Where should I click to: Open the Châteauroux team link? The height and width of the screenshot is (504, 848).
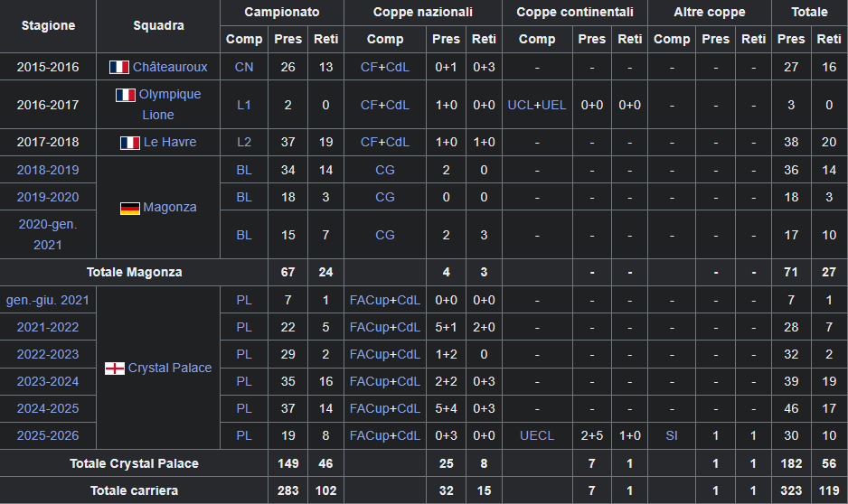[x=170, y=67]
